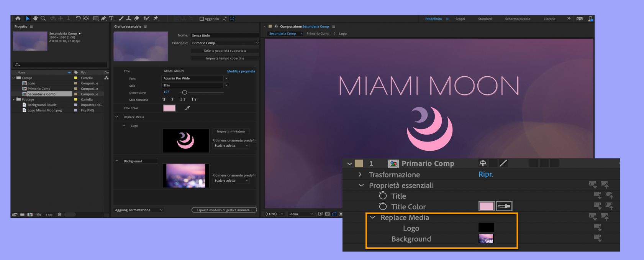Open the Grafica essenziale panel menu icon

(x=145, y=26)
